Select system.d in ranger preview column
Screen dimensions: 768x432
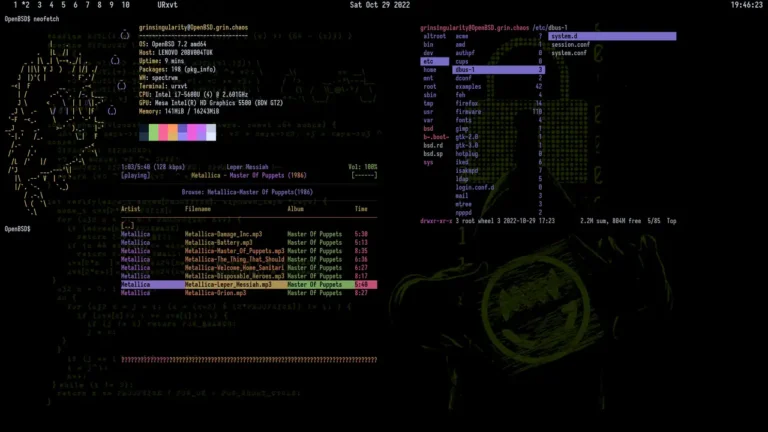[x=612, y=36]
